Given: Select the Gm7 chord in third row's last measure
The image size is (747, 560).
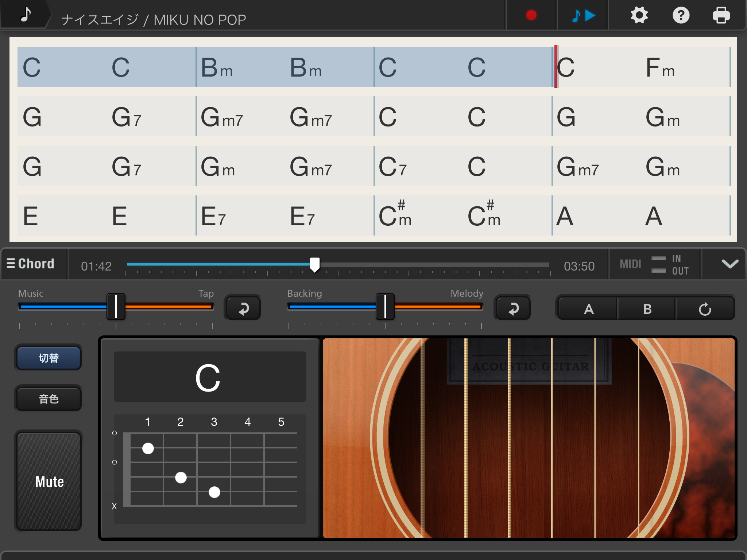Looking at the screenshot, I should coord(578,167).
